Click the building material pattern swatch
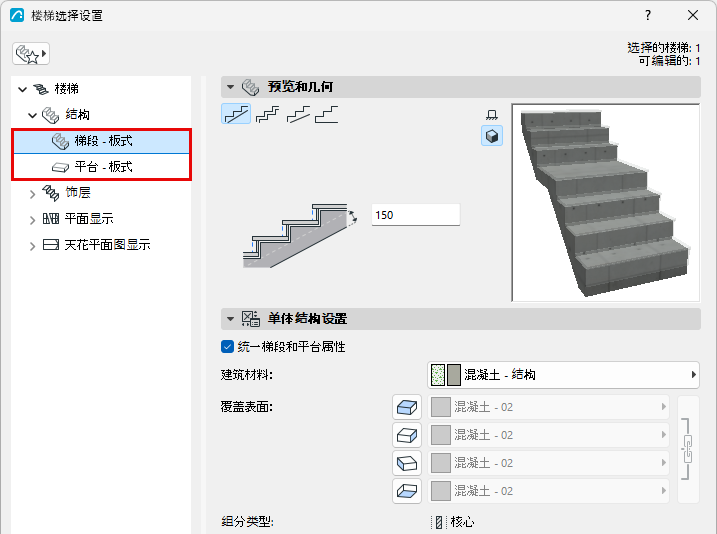 point(438,375)
